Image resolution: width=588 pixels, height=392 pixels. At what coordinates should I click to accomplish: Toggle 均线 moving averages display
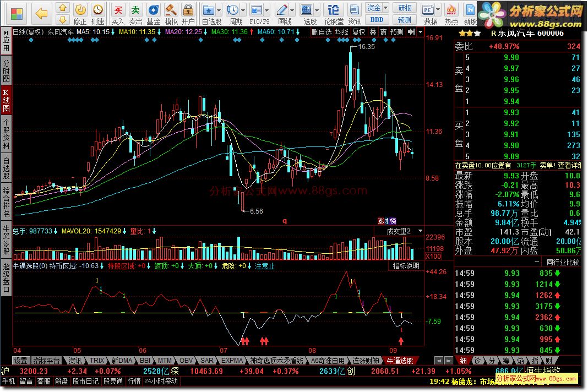342,32
